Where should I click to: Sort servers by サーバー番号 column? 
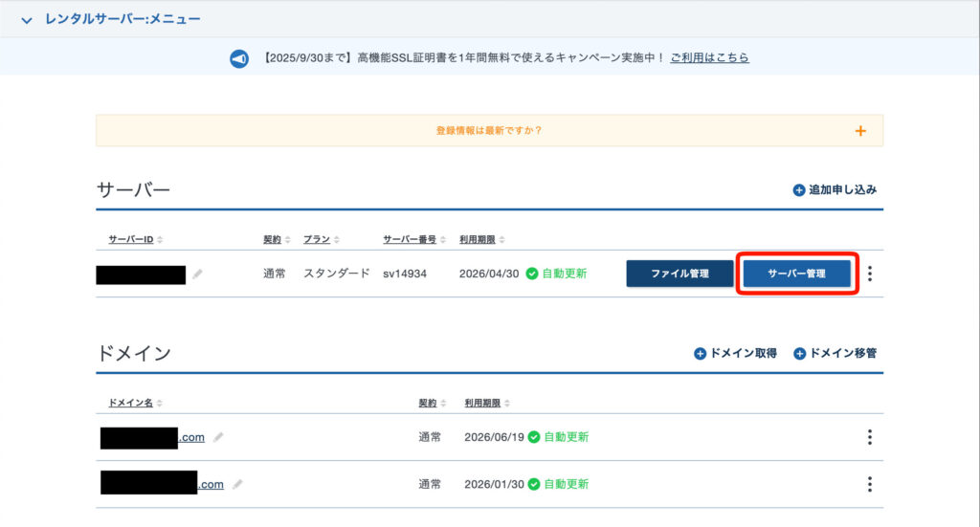pyautogui.click(x=413, y=239)
